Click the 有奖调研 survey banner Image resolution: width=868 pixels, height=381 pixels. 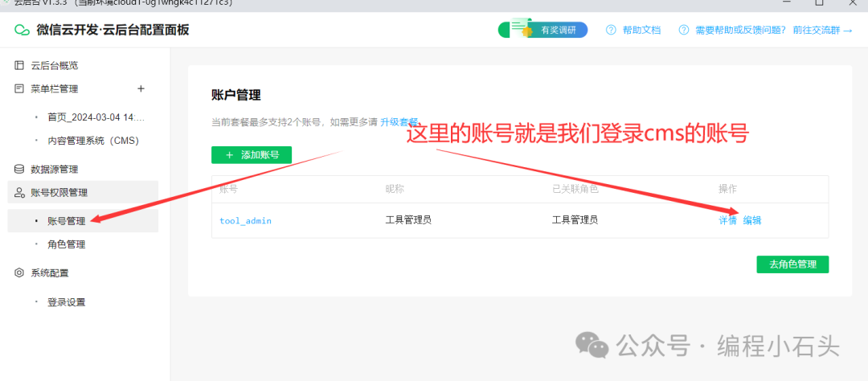click(543, 30)
